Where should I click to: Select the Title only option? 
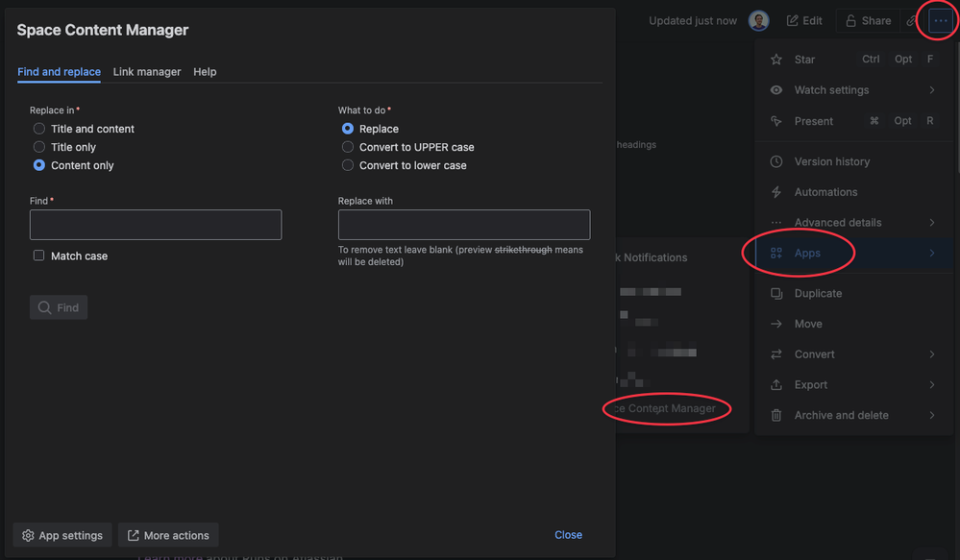point(39,147)
